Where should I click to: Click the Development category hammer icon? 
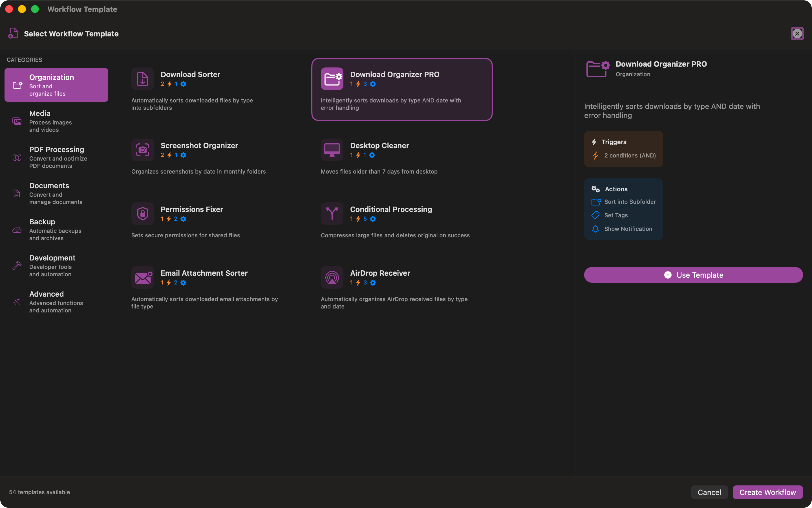17,266
